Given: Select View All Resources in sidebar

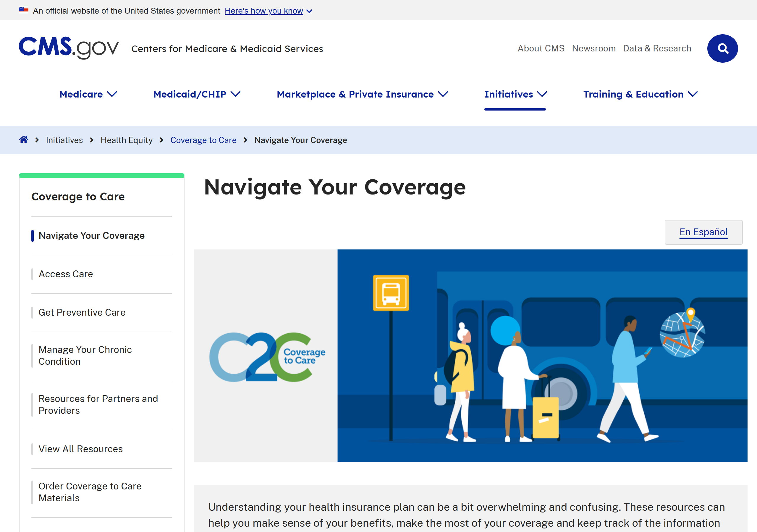Looking at the screenshot, I should [80, 449].
